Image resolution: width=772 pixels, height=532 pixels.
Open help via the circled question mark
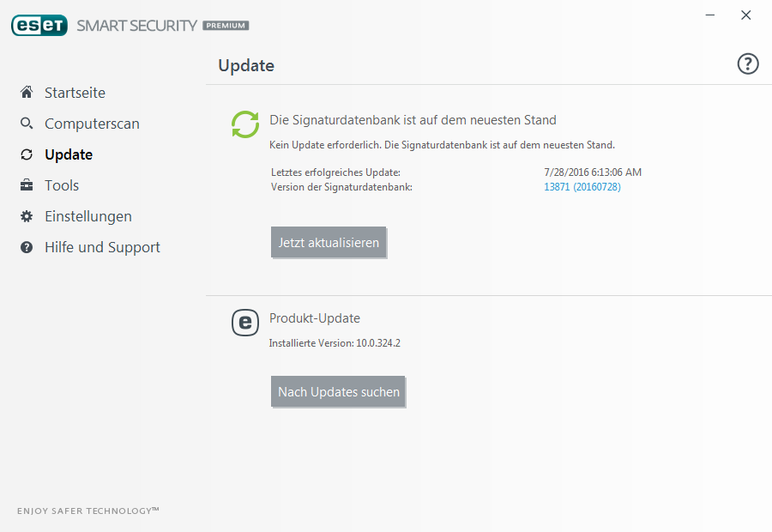click(748, 63)
